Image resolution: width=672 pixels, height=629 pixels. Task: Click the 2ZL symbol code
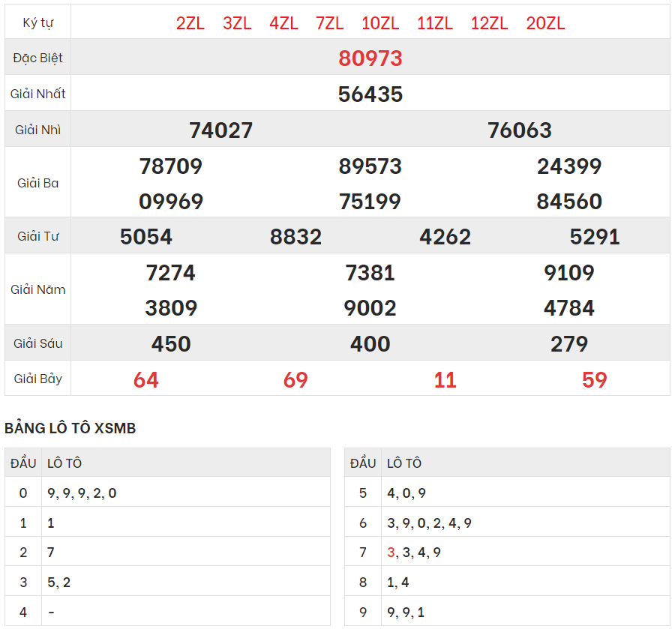click(x=190, y=23)
